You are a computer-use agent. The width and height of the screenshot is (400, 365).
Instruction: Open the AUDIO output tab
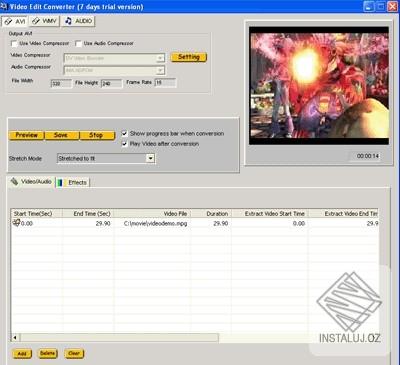(x=78, y=21)
